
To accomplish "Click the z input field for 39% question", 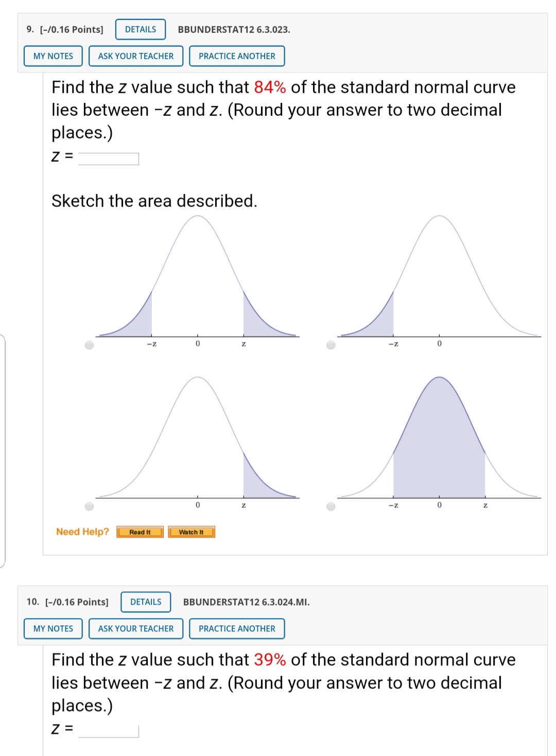I will pyautogui.click(x=109, y=731).
